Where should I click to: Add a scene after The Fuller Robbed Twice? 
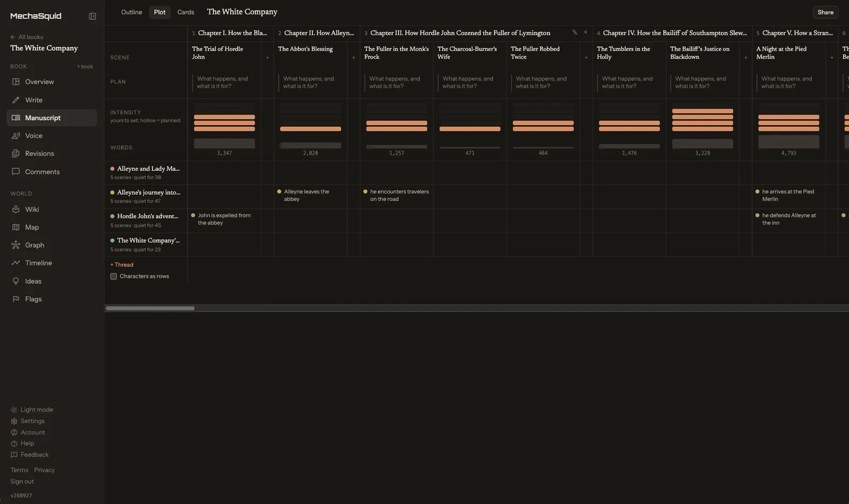[x=586, y=57]
